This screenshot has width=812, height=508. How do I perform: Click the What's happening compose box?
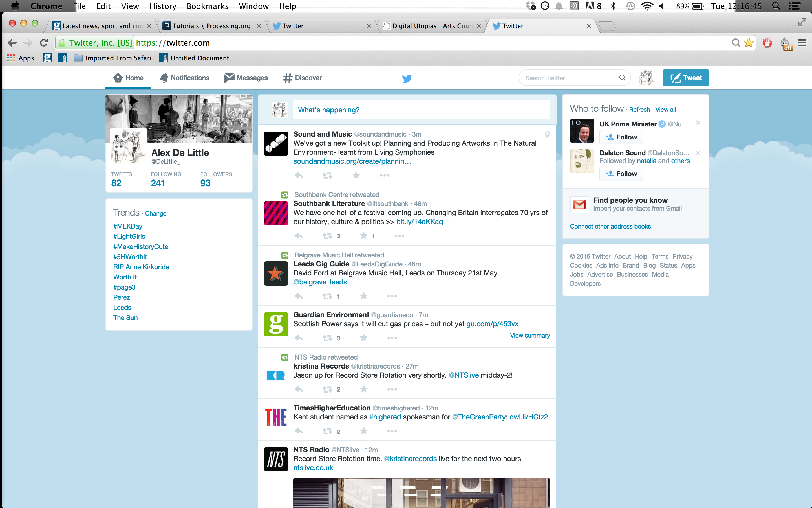421,110
